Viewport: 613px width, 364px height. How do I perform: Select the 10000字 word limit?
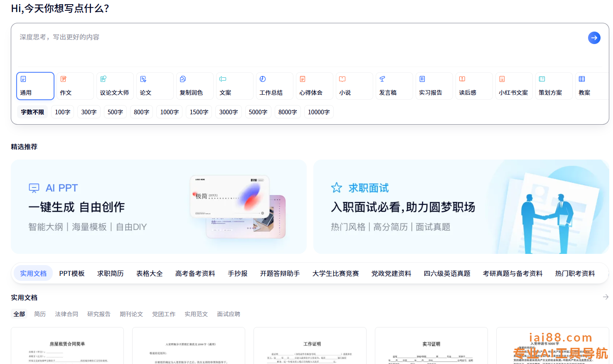319,112
